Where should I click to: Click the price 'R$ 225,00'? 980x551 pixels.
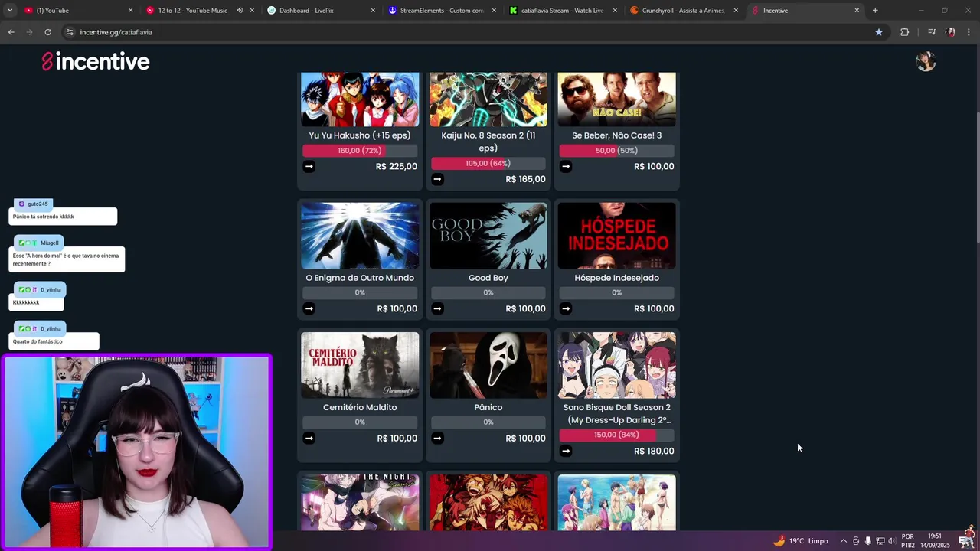coord(397,166)
